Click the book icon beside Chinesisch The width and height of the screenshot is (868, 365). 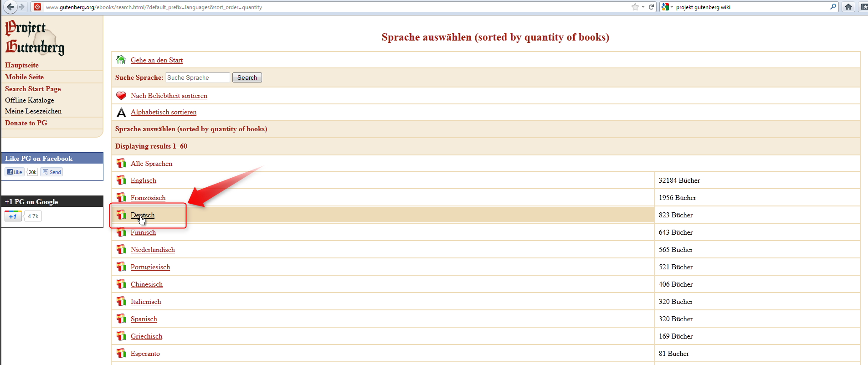click(x=121, y=284)
